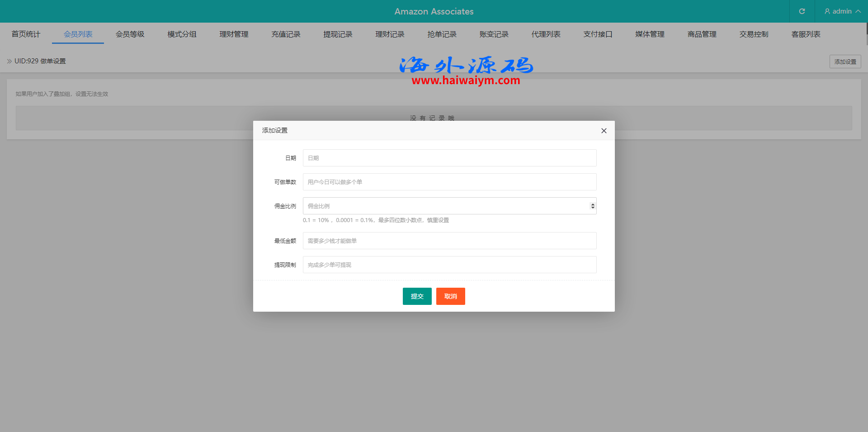Go to the 充值记录 tab
868x432 pixels.
[286, 34]
